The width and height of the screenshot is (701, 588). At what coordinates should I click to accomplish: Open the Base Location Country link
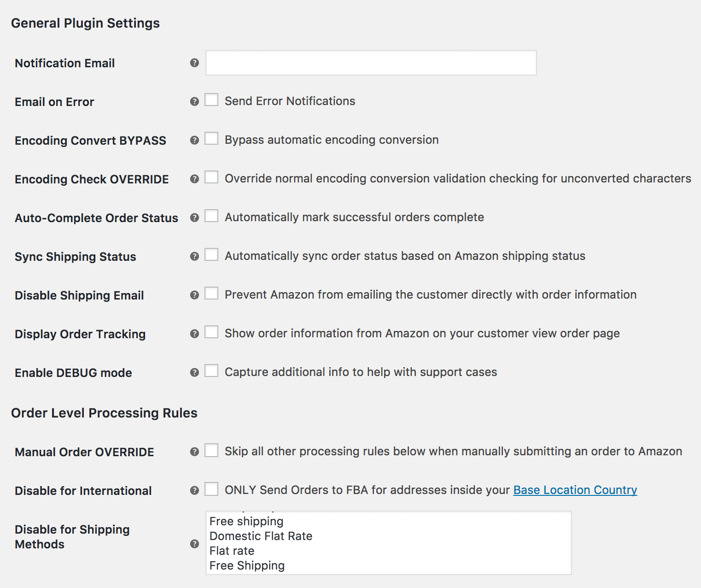[x=574, y=490]
